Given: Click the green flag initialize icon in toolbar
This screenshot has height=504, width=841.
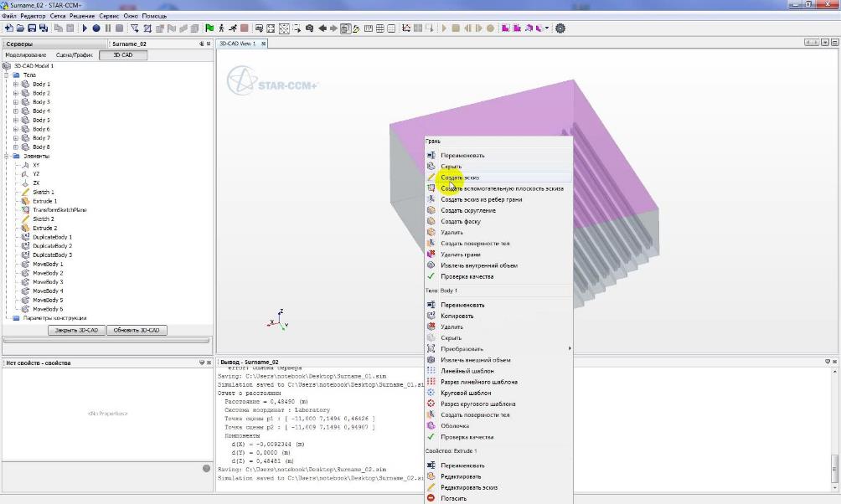Looking at the screenshot, I should [x=209, y=28].
